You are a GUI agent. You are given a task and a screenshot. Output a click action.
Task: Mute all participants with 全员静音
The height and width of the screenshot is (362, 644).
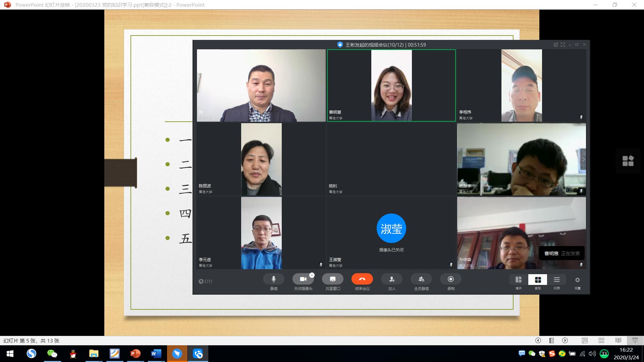pyautogui.click(x=421, y=279)
